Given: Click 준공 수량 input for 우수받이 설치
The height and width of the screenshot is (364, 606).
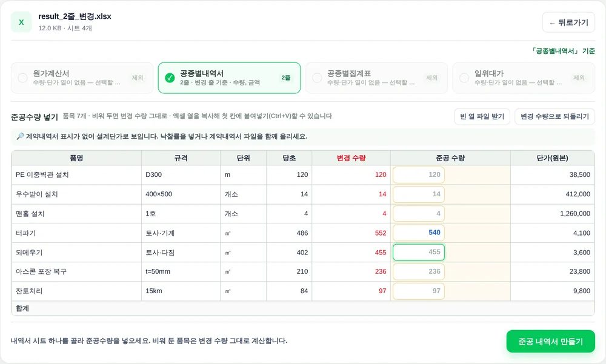Looking at the screenshot, I should [x=419, y=194].
